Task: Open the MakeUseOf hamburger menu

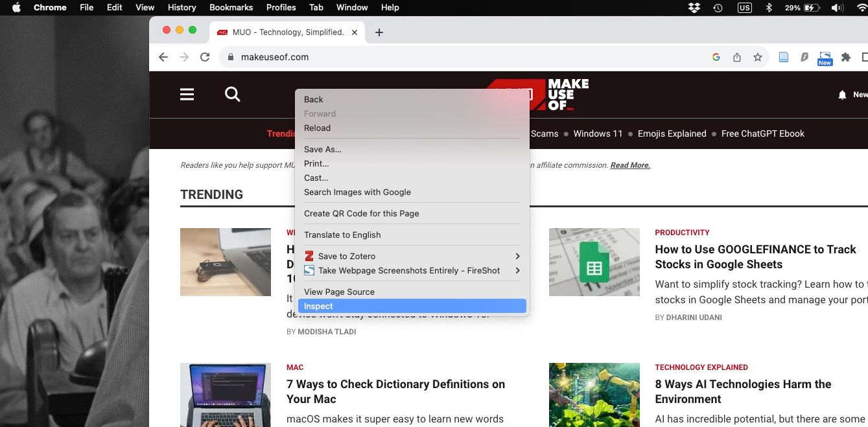Action: pos(187,94)
